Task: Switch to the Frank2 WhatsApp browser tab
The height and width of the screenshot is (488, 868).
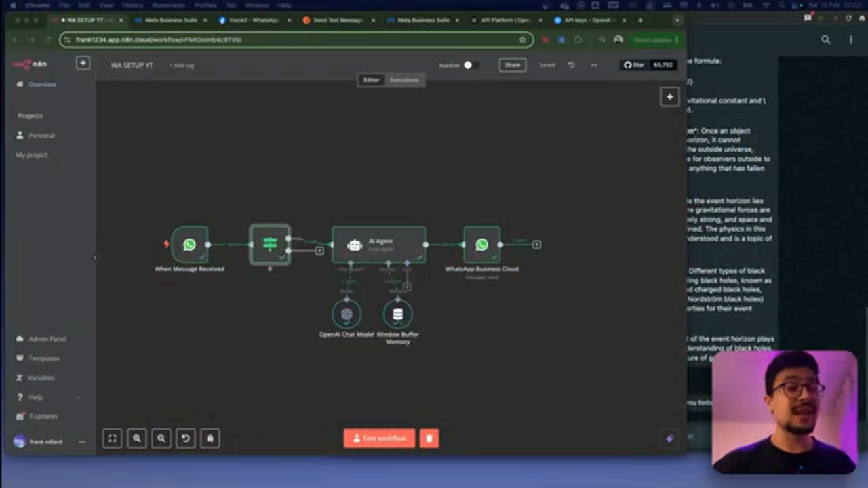Action: pos(253,20)
